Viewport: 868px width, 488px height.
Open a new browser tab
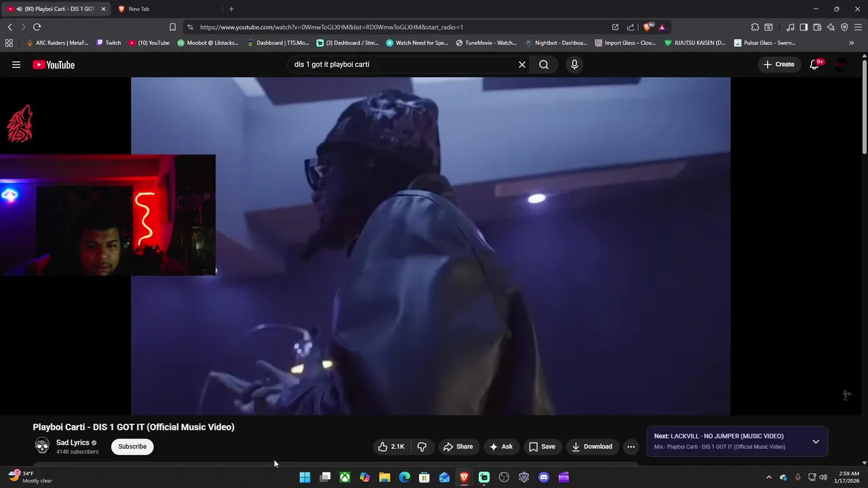click(231, 9)
